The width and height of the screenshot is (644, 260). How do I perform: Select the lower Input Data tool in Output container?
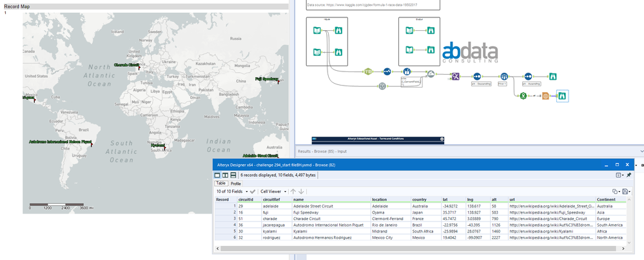coord(409,50)
